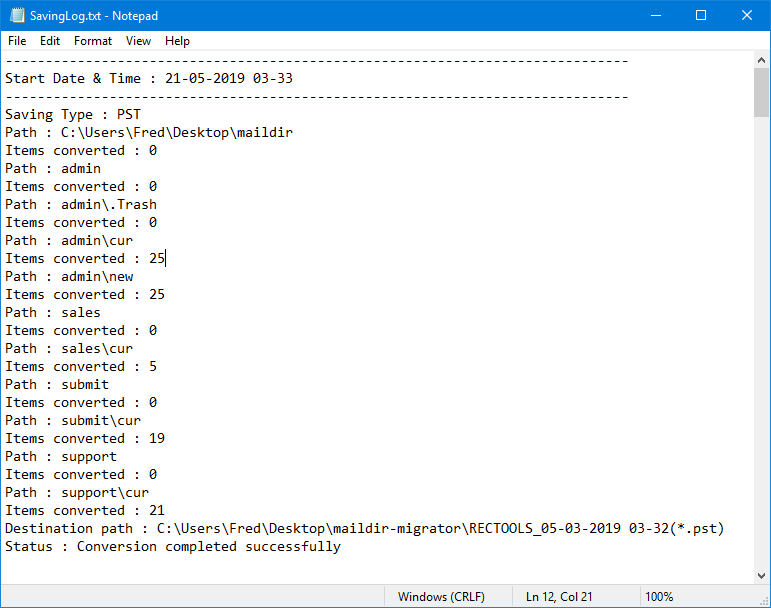Click 'Ln 12, Col 21' in the status bar
This screenshot has width=771, height=608.
click(x=559, y=597)
